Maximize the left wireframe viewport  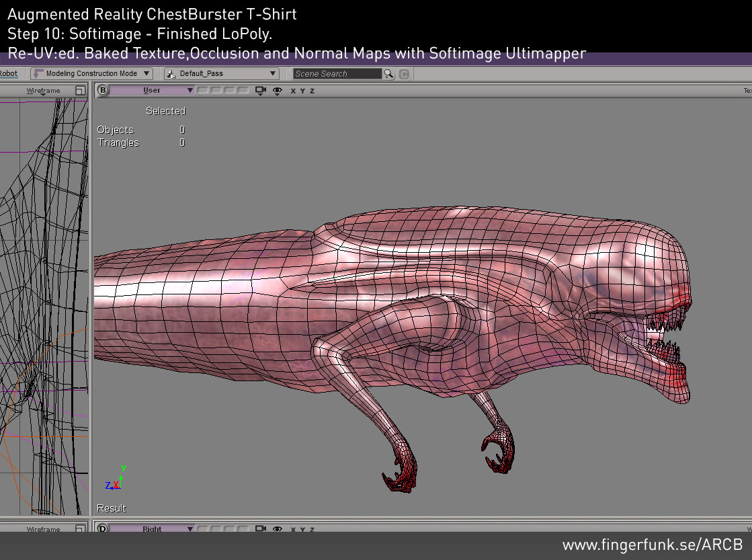tap(80, 90)
